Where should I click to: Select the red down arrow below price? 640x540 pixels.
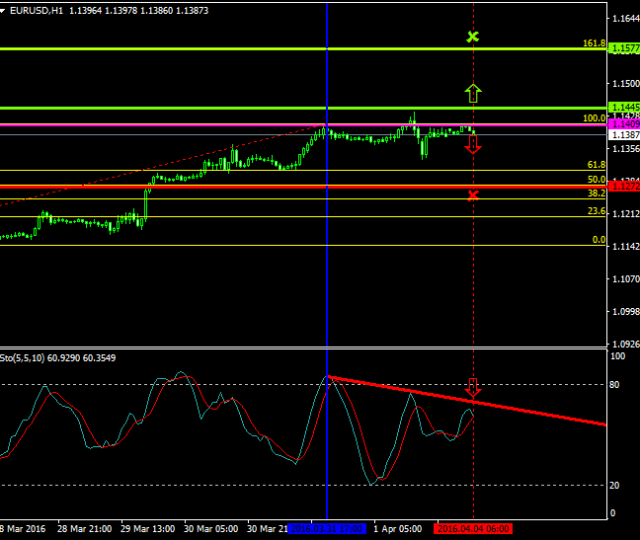473,143
